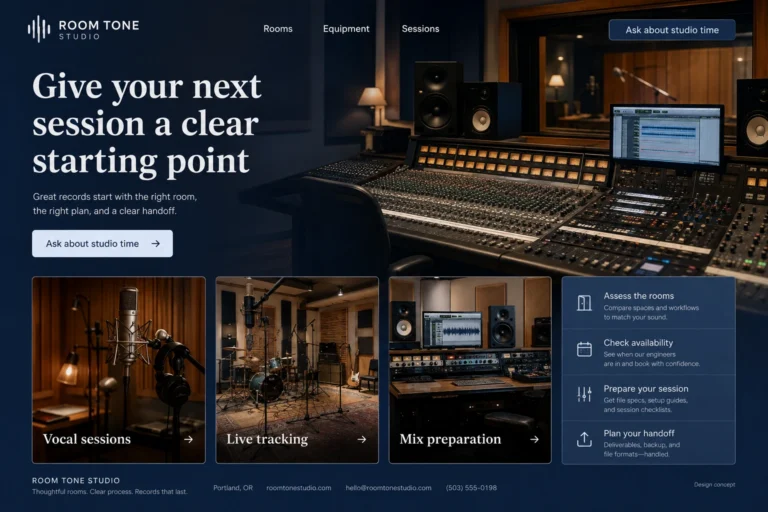Click 'Deliverables, backup, and' description text
The image size is (768, 512).
pyautogui.click(x=642, y=445)
